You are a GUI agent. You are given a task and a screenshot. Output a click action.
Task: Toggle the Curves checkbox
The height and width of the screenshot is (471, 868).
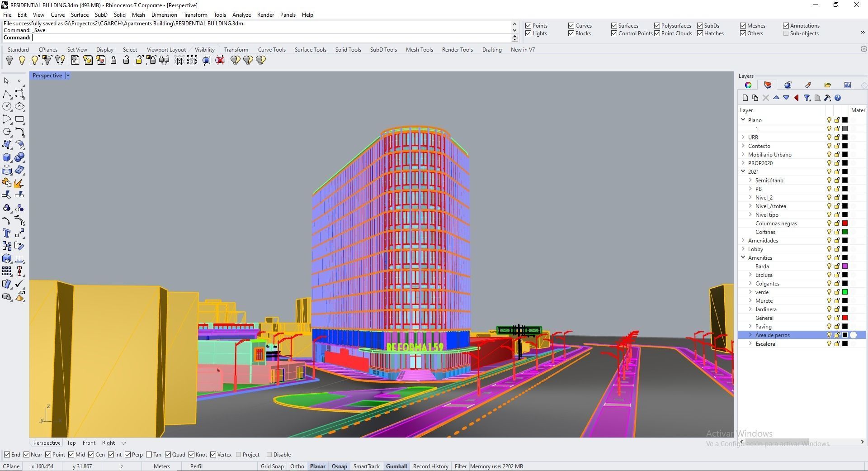571,26
